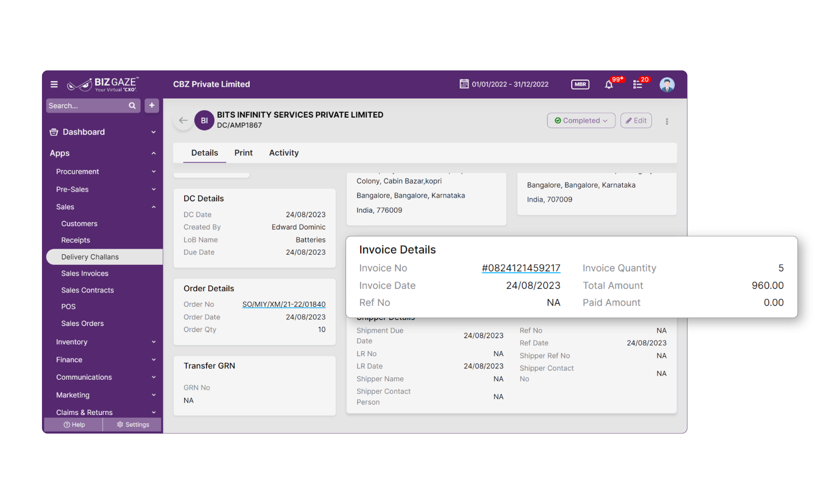
Task: Click the Dashboard icon in sidebar
Action: pos(54,132)
